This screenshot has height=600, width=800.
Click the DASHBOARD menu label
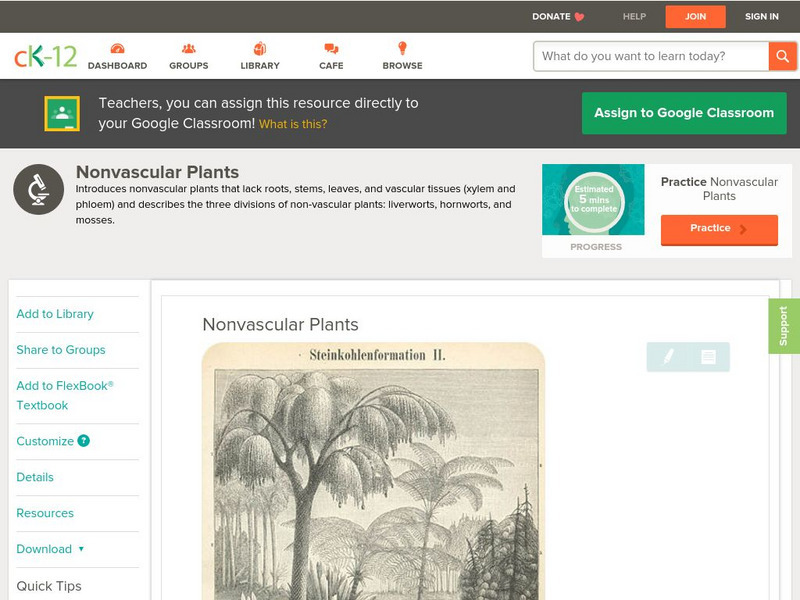click(x=117, y=66)
